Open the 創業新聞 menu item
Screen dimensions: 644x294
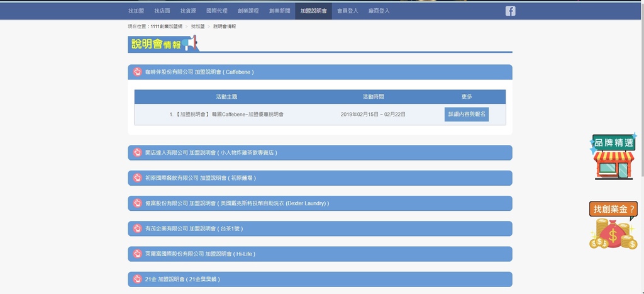280,11
